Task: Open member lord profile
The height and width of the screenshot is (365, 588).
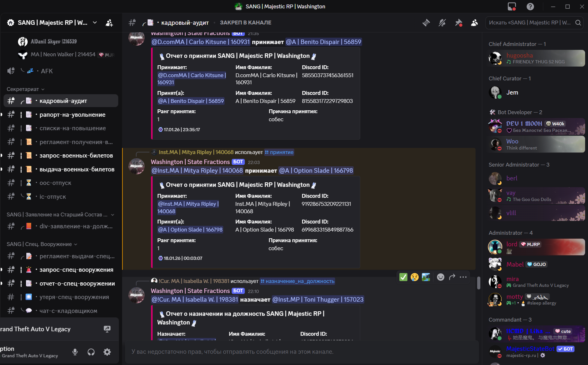Action: [x=536, y=247]
